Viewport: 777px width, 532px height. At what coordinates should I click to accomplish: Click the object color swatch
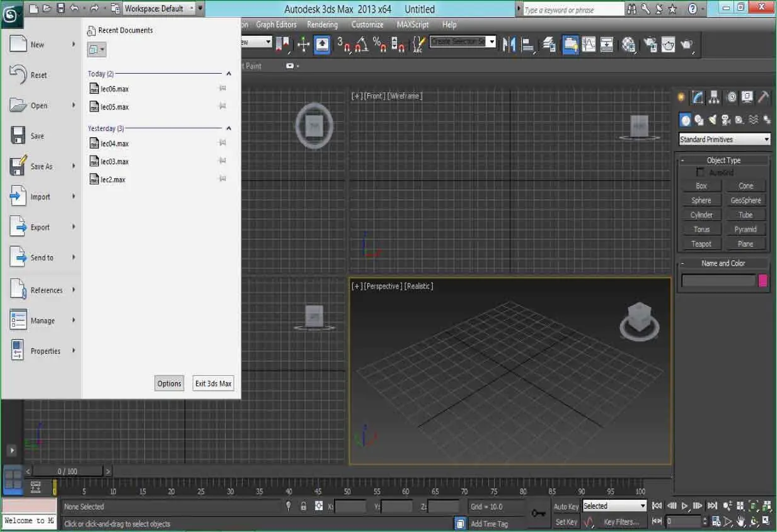tap(763, 281)
